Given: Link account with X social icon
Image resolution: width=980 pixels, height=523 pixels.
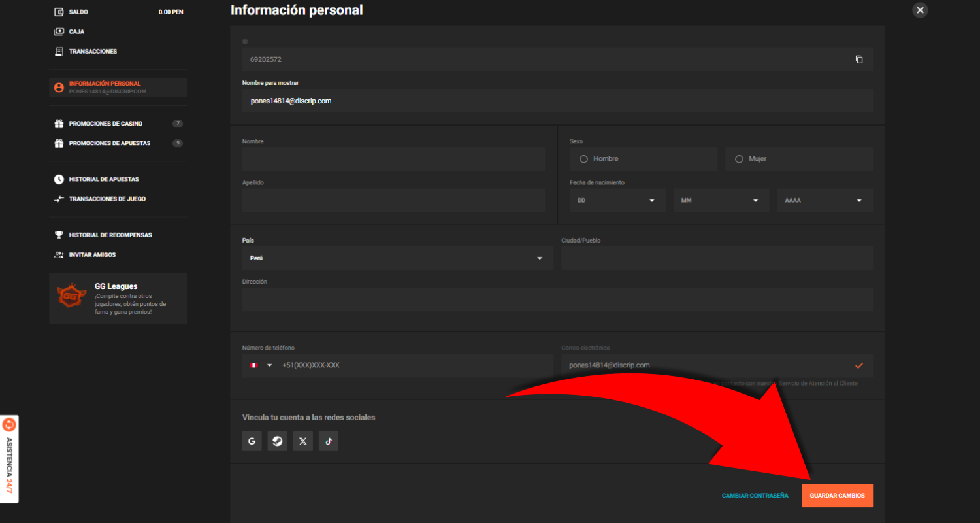Looking at the screenshot, I should [302, 441].
